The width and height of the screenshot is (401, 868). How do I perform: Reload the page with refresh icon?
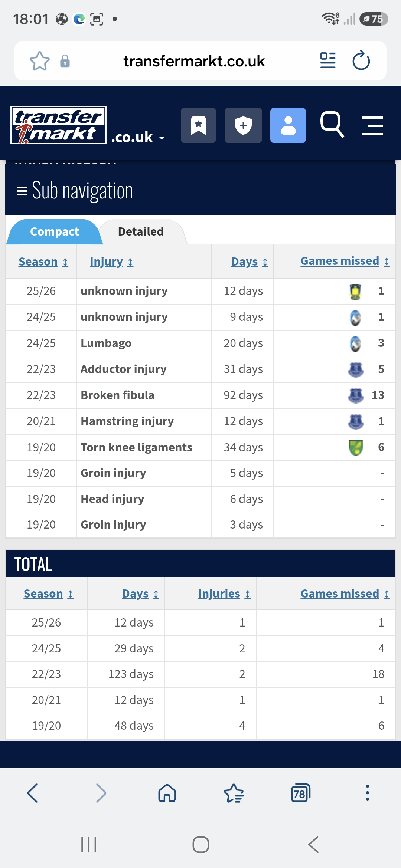[x=361, y=60]
